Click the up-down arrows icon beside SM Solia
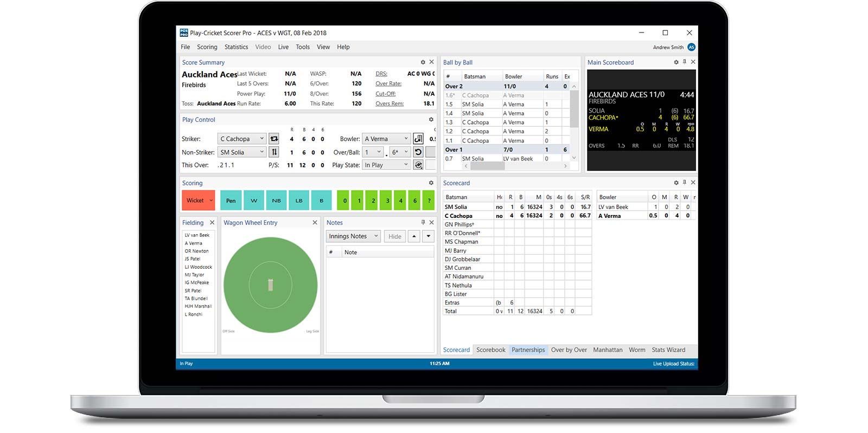 (274, 152)
